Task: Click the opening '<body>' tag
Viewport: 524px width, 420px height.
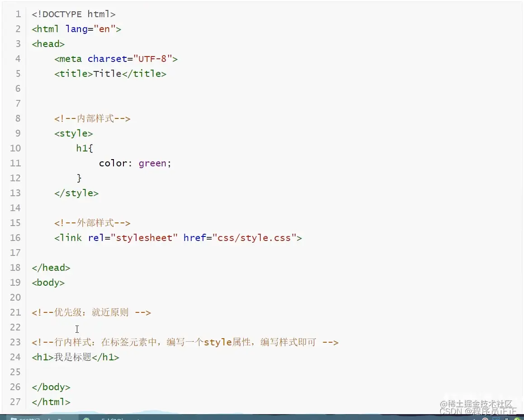Action: coord(48,283)
